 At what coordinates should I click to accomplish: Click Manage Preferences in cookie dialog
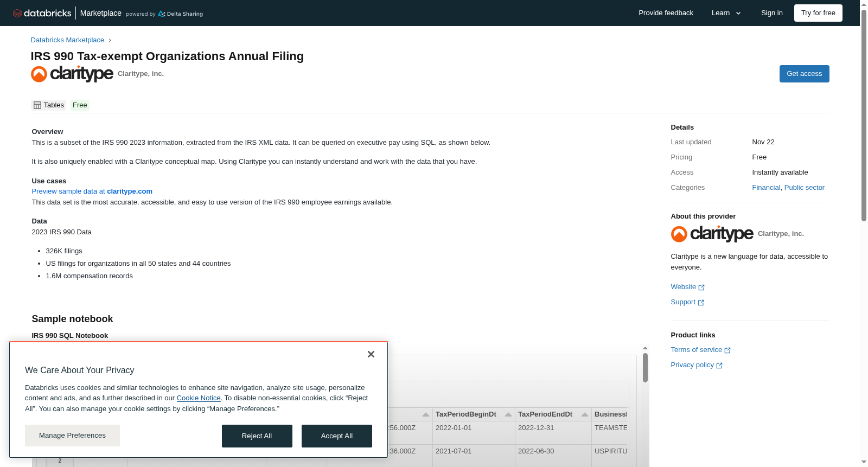[72, 436]
